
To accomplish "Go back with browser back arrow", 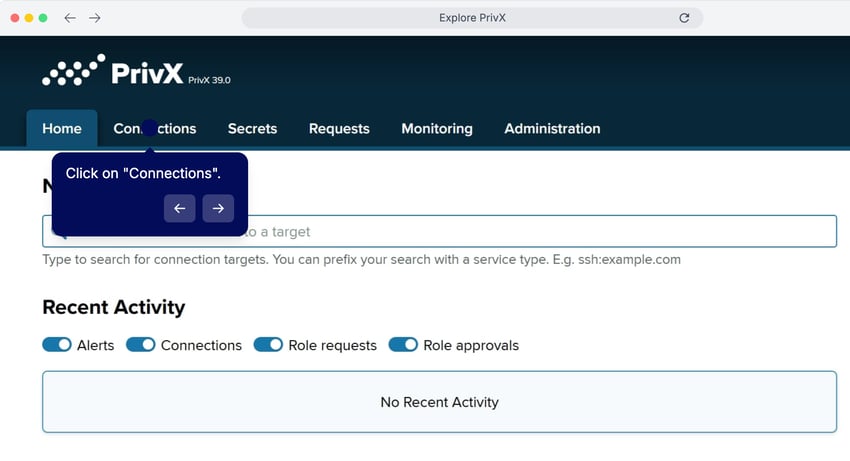I will pyautogui.click(x=70, y=18).
